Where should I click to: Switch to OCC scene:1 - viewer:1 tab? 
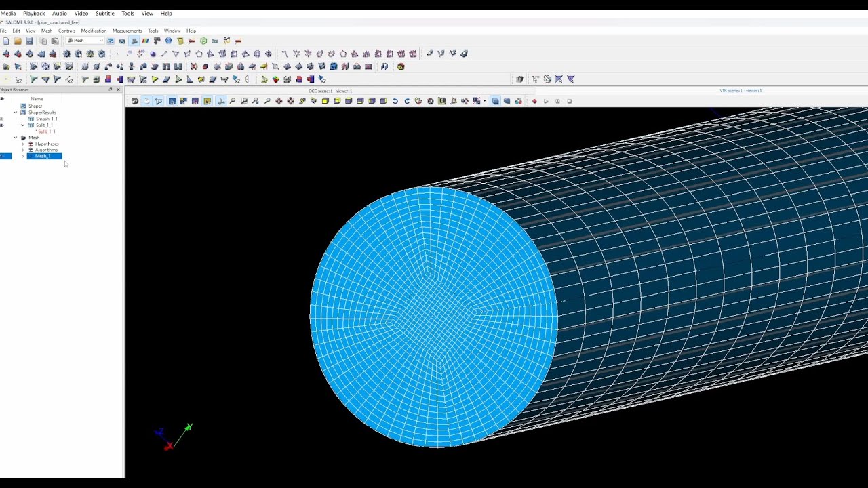coord(332,91)
